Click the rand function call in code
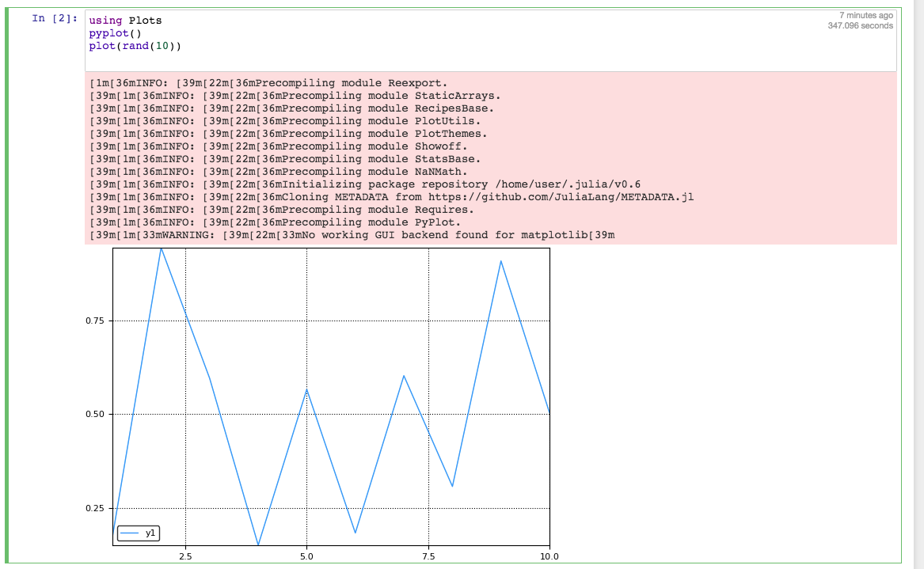The image size is (924, 569). (137, 46)
